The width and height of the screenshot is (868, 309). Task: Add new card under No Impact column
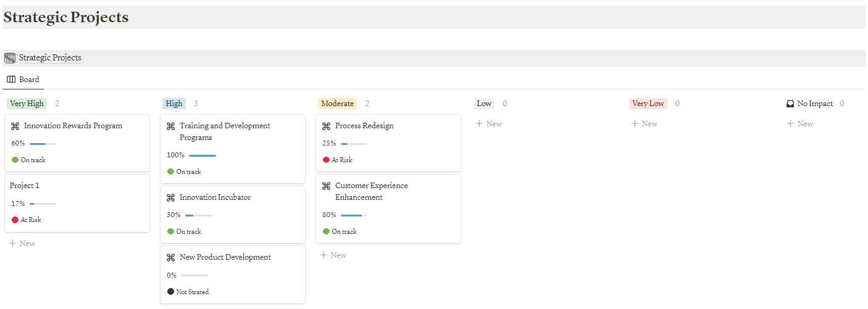(x=800, y=124)
